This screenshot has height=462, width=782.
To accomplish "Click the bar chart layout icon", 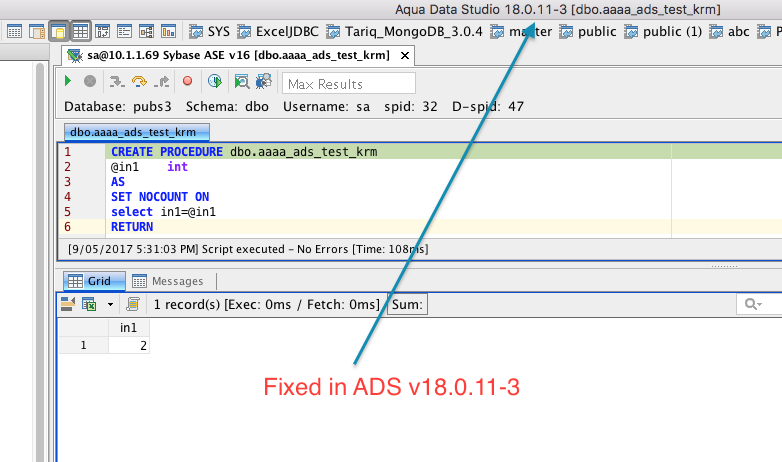I will point(169,32).
